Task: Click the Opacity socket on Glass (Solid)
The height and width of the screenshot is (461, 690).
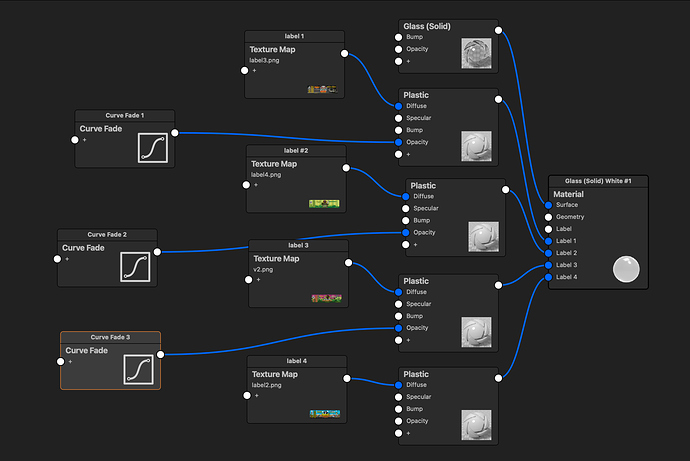Action: (x=399, y=49)
